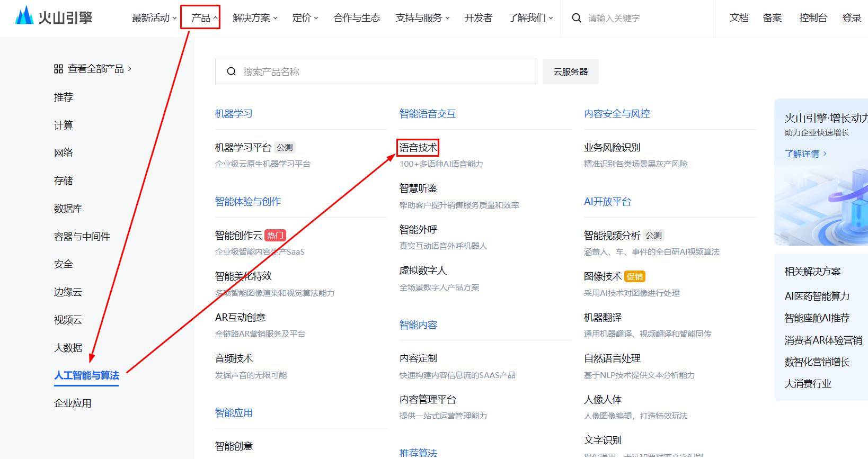Select the 视频云 category

(x=68, y=320)
